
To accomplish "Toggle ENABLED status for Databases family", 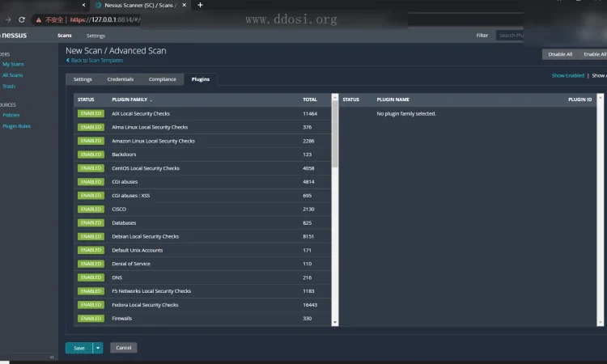I will 91,222.
